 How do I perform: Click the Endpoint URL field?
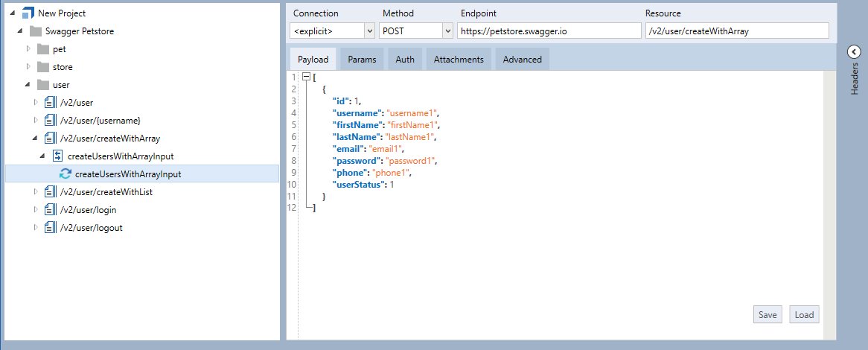tap(549, 31)
